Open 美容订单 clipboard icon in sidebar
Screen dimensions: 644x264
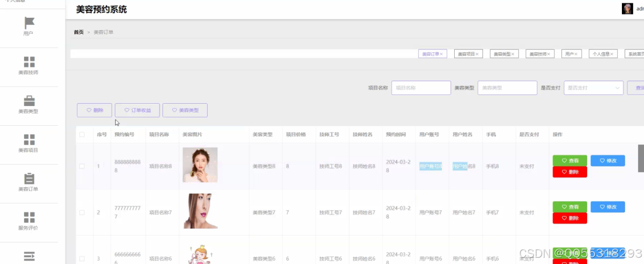click(x=29, y=179)
